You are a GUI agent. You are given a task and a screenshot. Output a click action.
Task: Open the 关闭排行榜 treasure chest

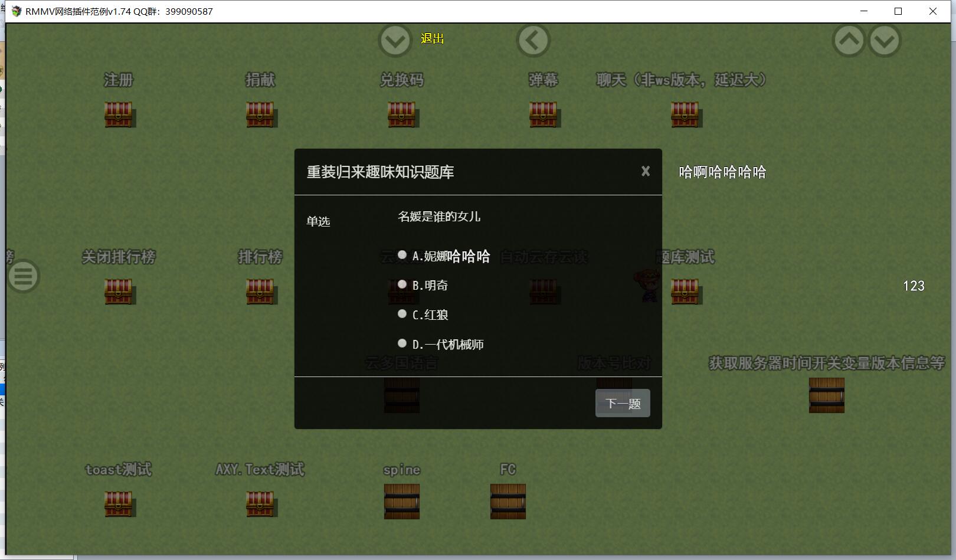click(x=119, y=292)
